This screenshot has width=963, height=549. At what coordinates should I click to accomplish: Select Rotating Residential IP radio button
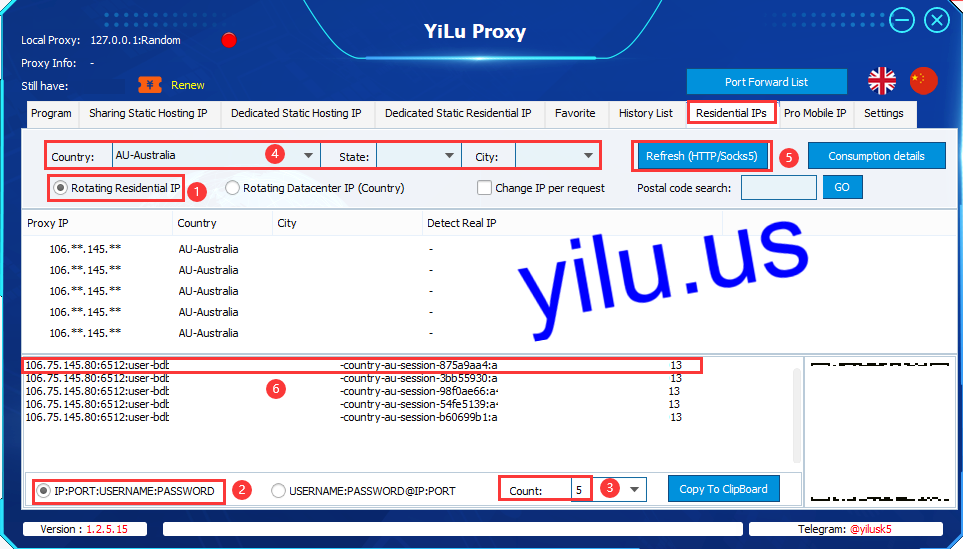click(60, 188)
